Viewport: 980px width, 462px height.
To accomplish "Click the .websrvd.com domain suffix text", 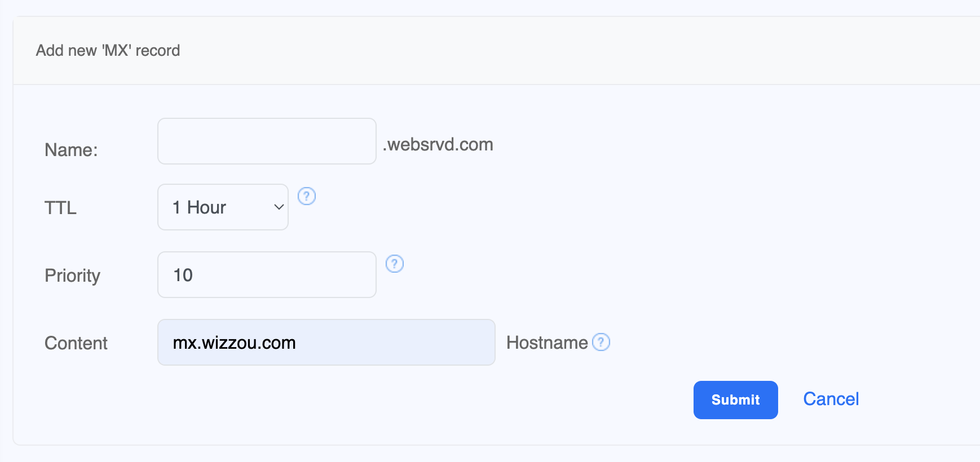I will [438, 145].
